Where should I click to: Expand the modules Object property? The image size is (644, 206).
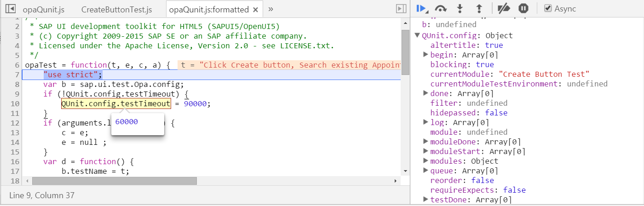425,161
